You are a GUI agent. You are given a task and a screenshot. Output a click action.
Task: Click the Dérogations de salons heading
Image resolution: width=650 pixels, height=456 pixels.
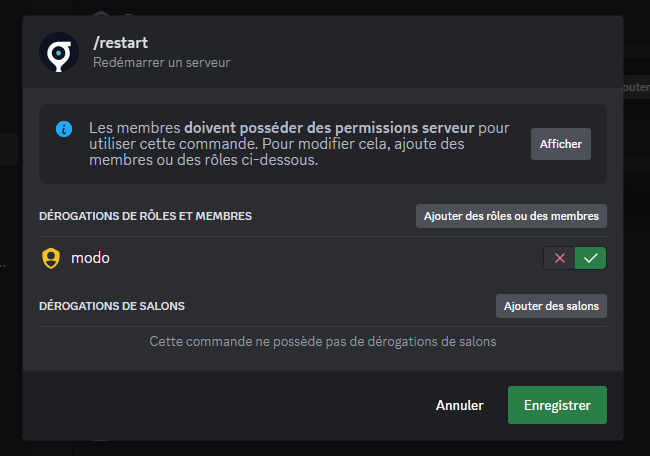[112, 306]
